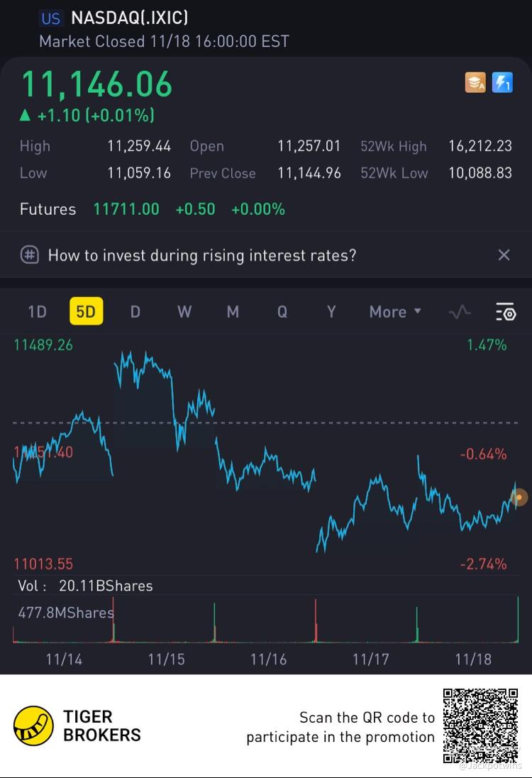The height and width of the screenshot is (778, 532).
Task: Tap the blue lightning bolt icon
Action: point(502,83)
